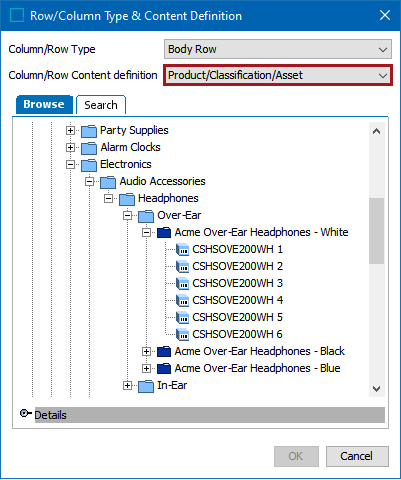The height and width of the screenshot is (480, 401).
Task: Click the CSHSOVE200WH 1 item icon
Action: click(x=182, y=250)
